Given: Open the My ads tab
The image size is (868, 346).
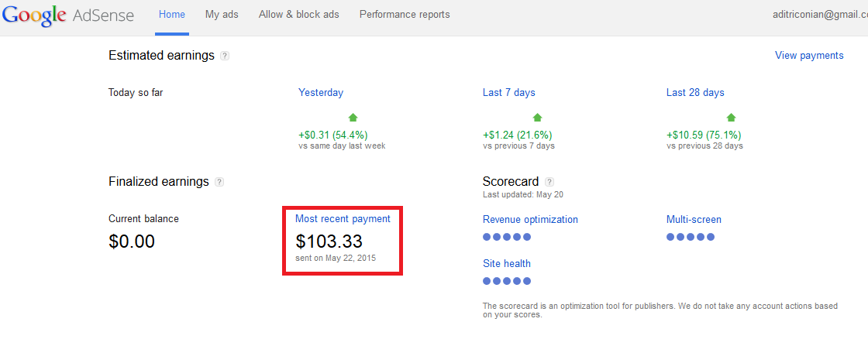Looking at the screenshot, I should tap(222, 15).
